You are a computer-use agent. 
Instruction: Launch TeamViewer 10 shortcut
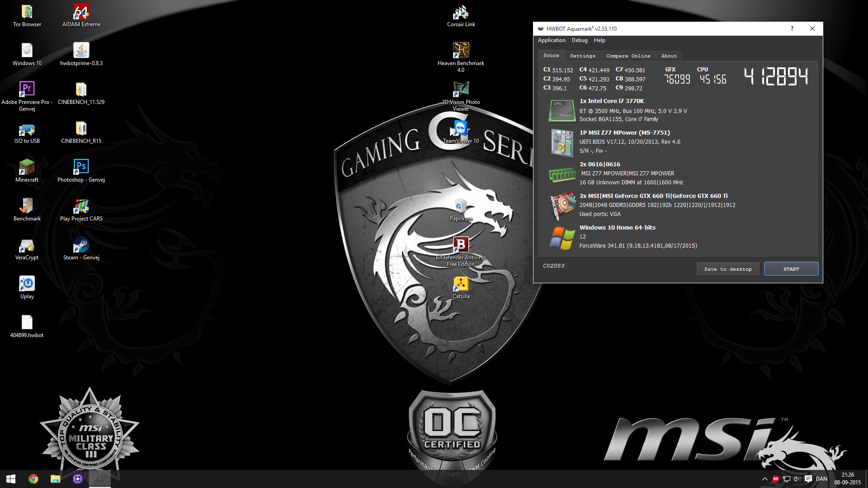[x=461, y=132]
